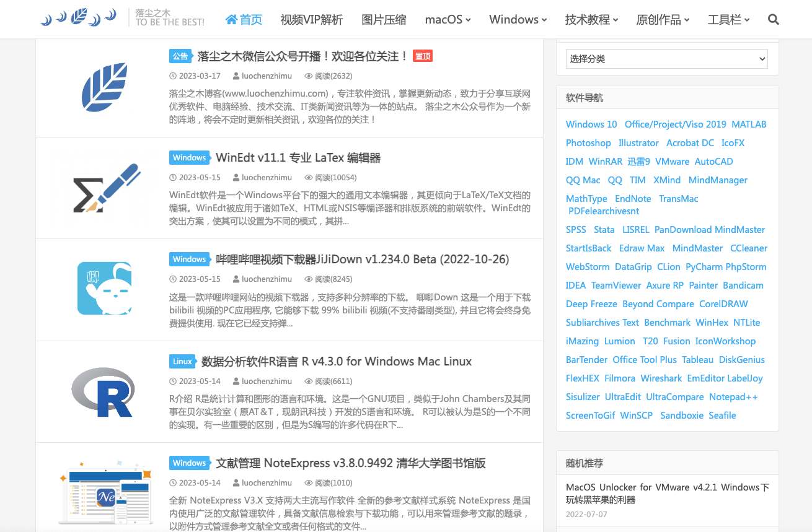This screenshot has height=532, width=812.
Task: Open TeamViewer software link
Action: pos(616,286)
